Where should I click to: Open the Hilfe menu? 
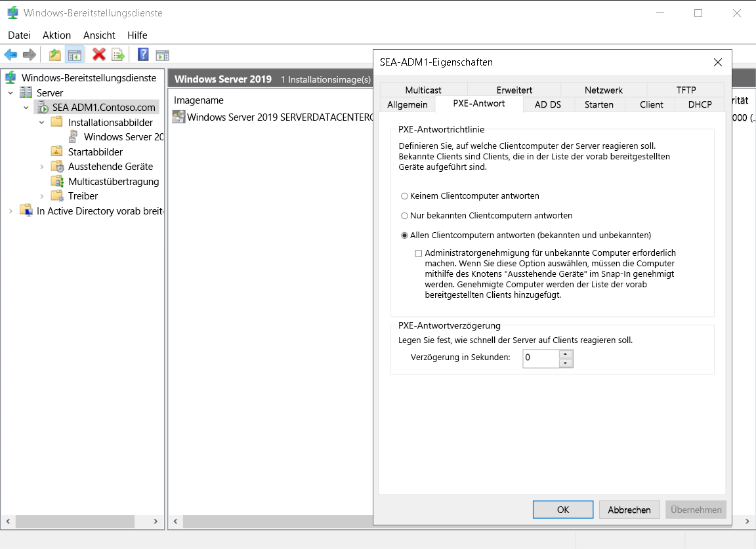[137, 35]
